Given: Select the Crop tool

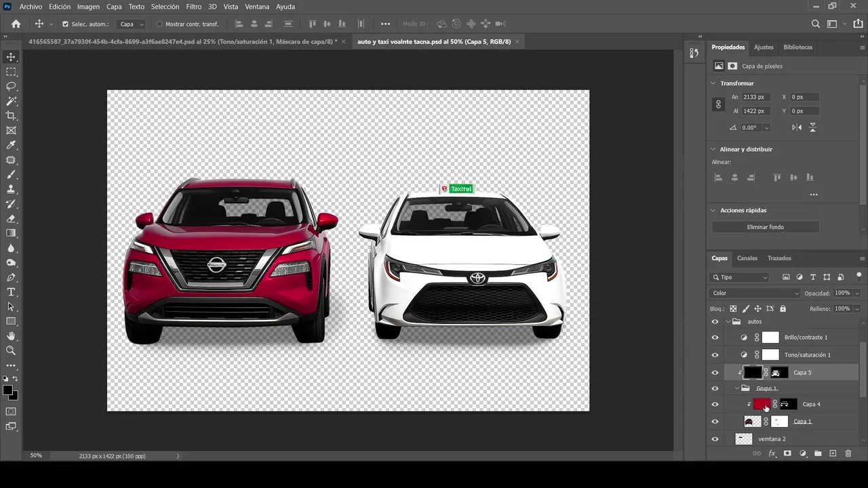Looking at the screenshot, I should tap(11, 116).
